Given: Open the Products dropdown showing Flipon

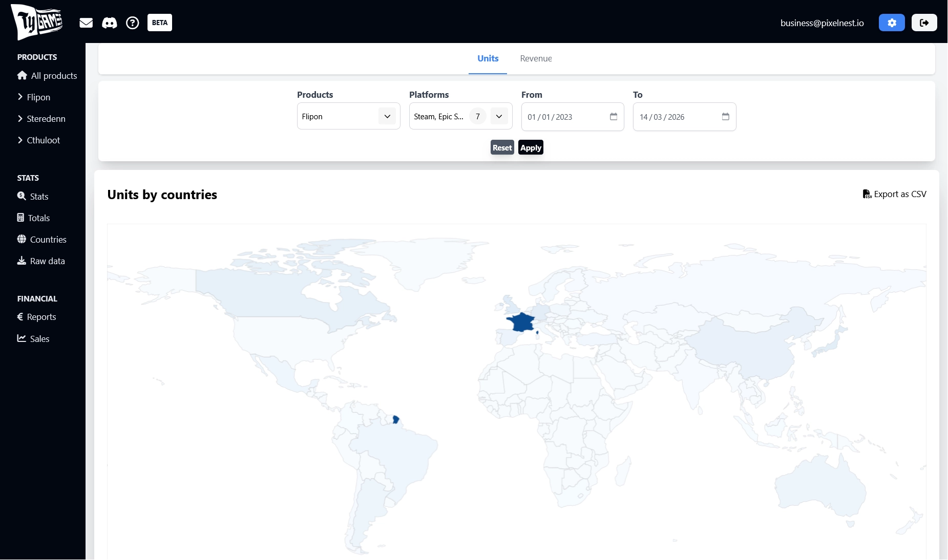Looking at the screenshot, I should click(348, 116).
